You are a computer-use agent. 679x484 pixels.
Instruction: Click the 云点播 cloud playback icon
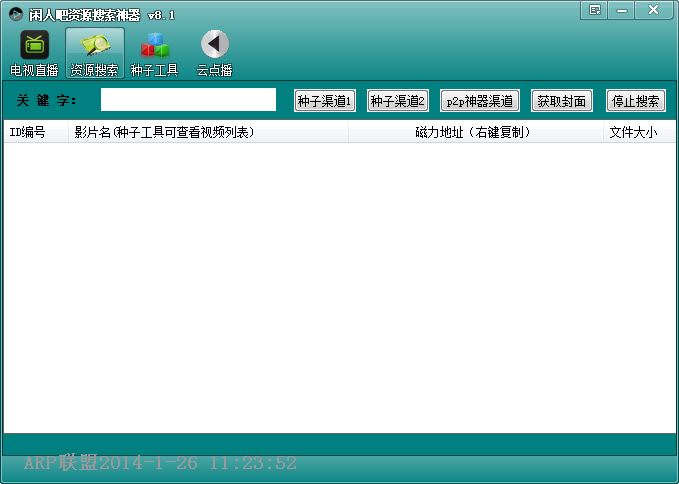(214, 45)
